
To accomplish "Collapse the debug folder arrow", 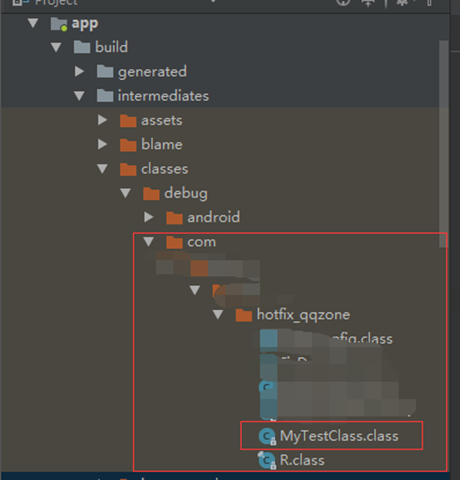I will (125, 193).
